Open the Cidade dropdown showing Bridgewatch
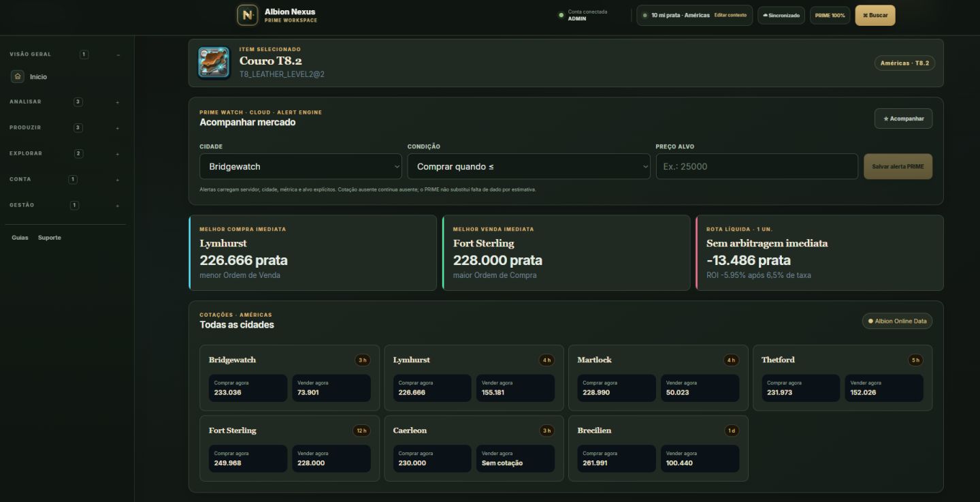The image size is (980, 502). 301,166
